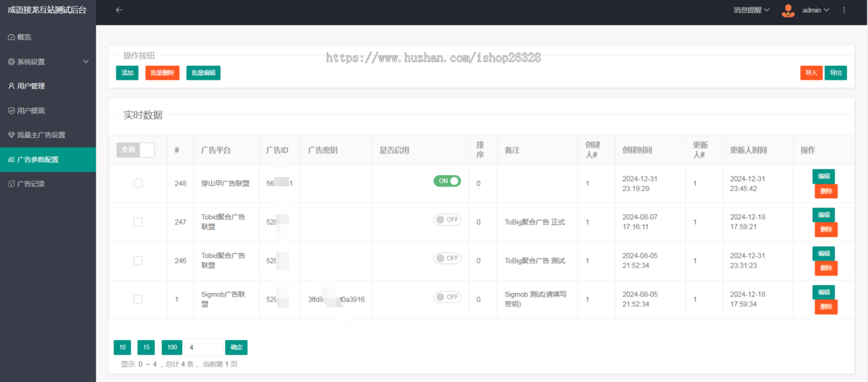Click 编辑 for row 247
Image resolution: width=868 pixels, height=382 pixels.
pos(823,215)
